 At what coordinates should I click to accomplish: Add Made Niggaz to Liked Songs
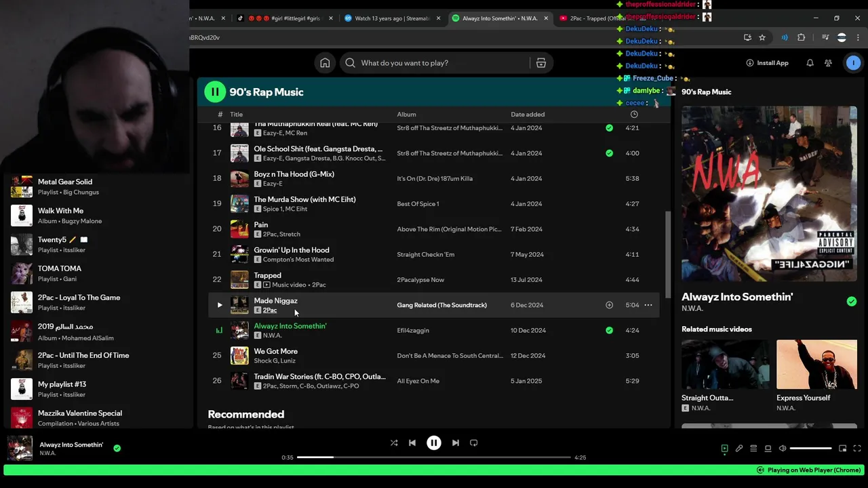[609, 305]
